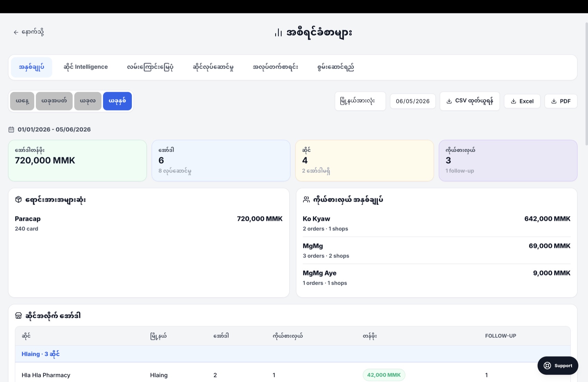Click the Hla Hla Pharmacy shop name
588x382 pixels.
(46, 375)
